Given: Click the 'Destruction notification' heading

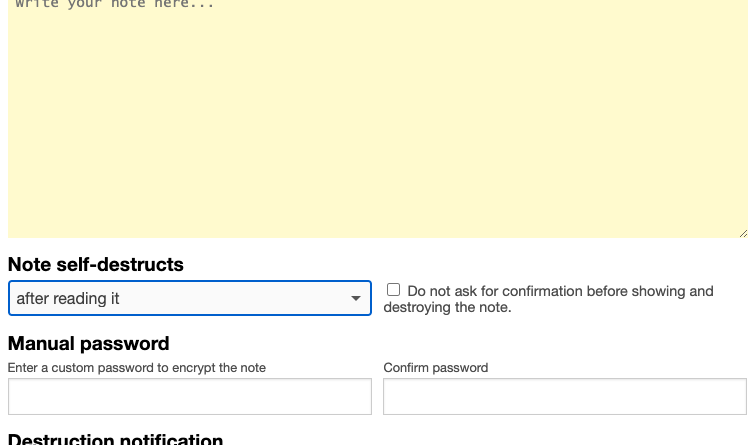Looking at the screenshot, I should (x=115, y=439).
